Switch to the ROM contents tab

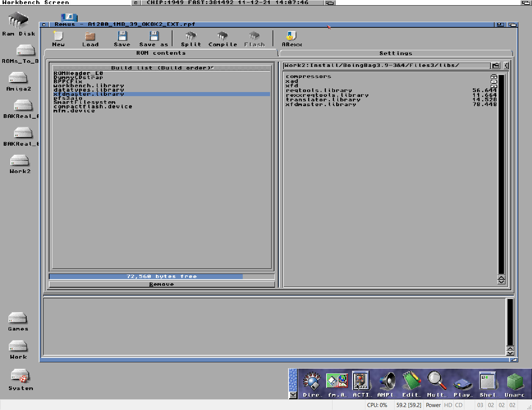161,53
